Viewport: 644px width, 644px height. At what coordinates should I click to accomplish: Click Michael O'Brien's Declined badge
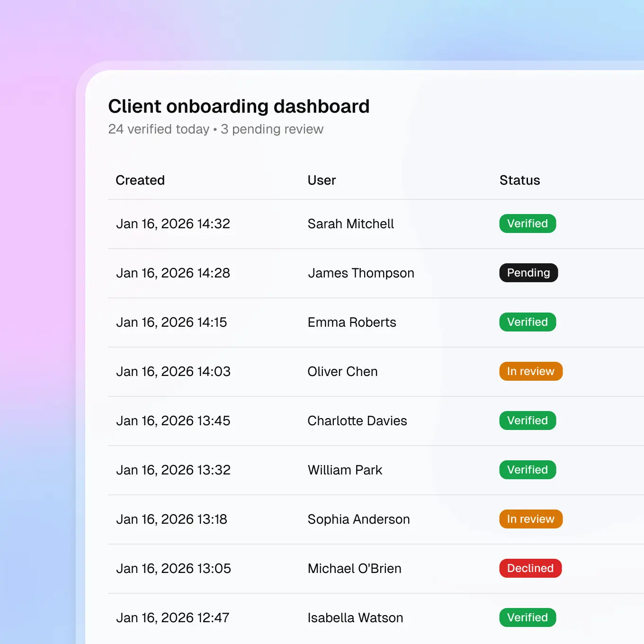point(530,568)
